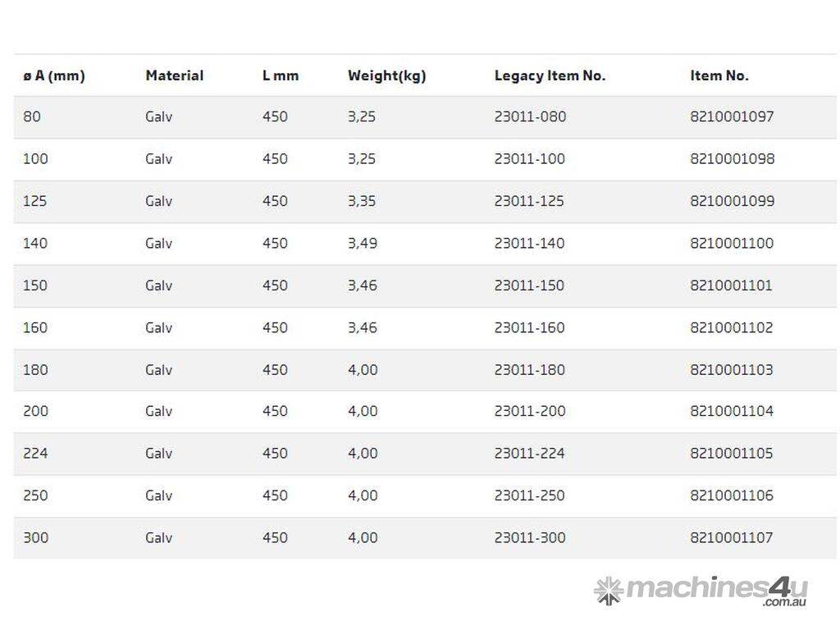
Task: Click the 250 diameter cell
Action: (35, 495)
